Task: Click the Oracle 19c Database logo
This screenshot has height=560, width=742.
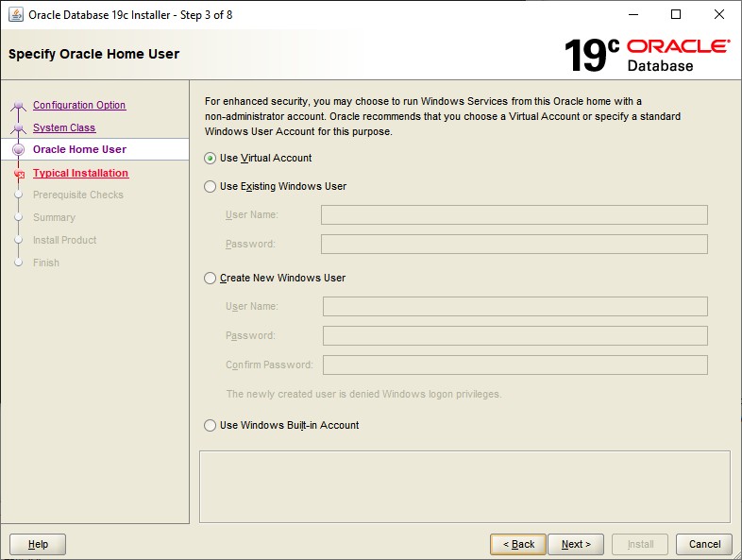Action: coord(647,55)
